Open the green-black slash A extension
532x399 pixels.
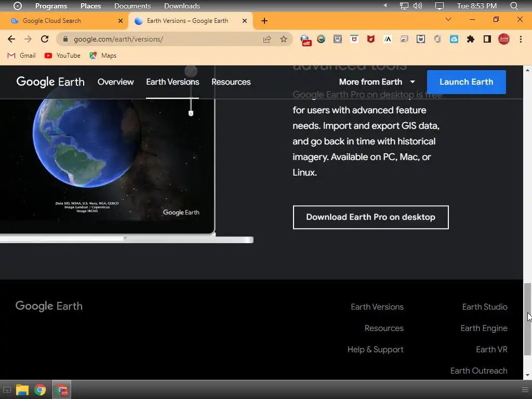click(x=388, y=39)
